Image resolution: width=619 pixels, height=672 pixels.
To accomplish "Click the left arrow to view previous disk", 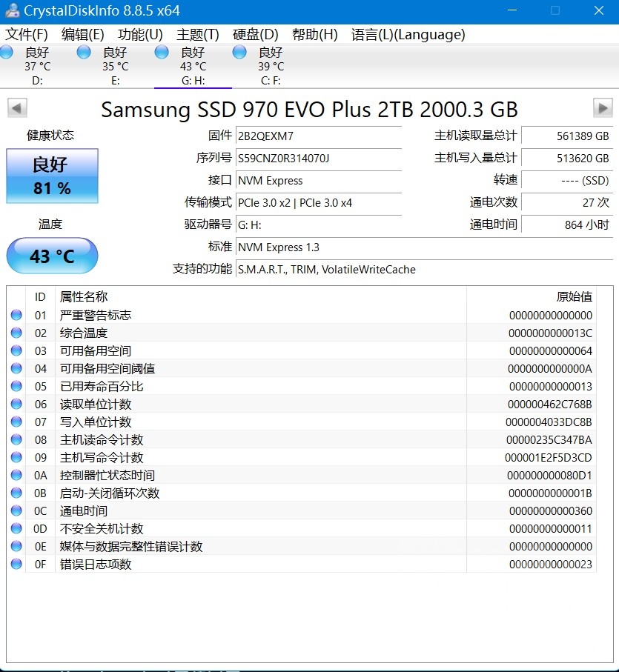I will [x=17, y=108].
